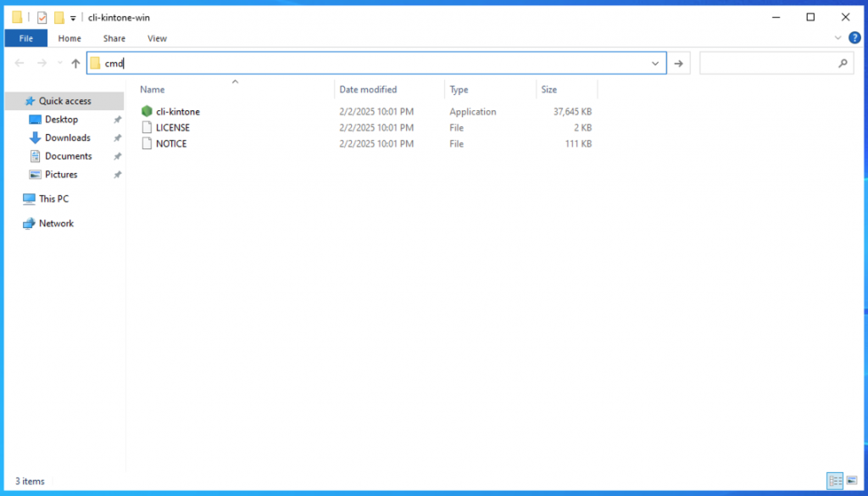Unpin Desktop using its pin icon
The width and height of the screenshot is (868, 496).
[117, 120]
